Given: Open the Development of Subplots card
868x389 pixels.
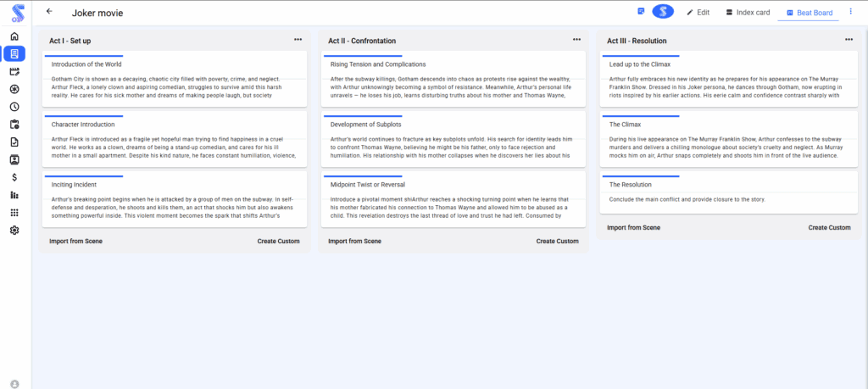Looking at the screenshot, I should pos(453,140).
